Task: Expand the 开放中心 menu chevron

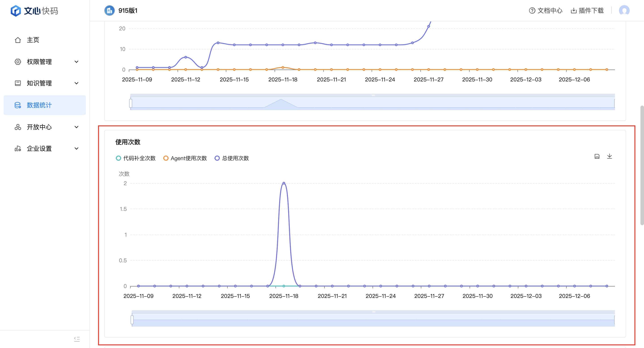Action: pos(76,127)
